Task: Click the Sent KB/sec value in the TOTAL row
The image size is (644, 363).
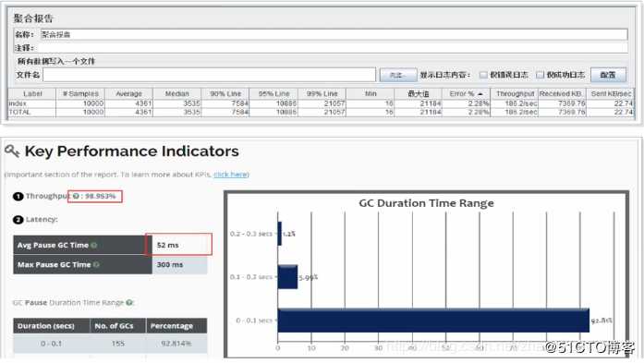Action: tap(611, 112)
